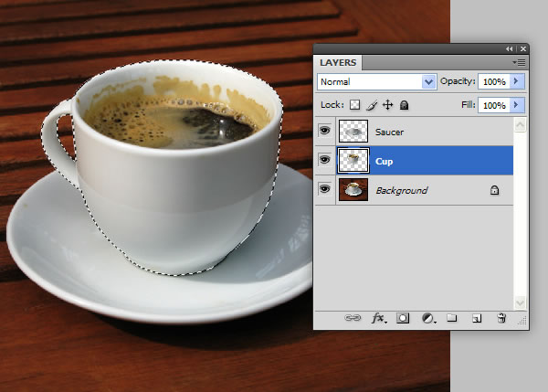Screen dimensions: 548x392
Task: Create new fill or adjustment layer
Action: tap(428, 318)
